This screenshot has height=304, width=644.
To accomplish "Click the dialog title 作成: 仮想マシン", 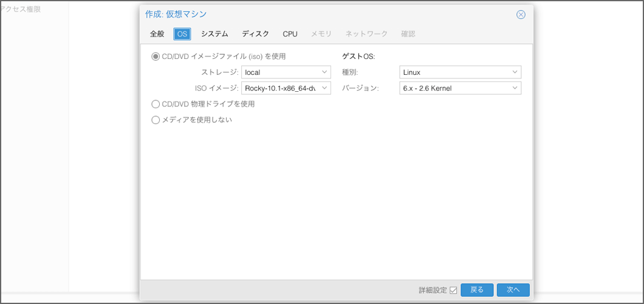I will (x=176, y=15).
